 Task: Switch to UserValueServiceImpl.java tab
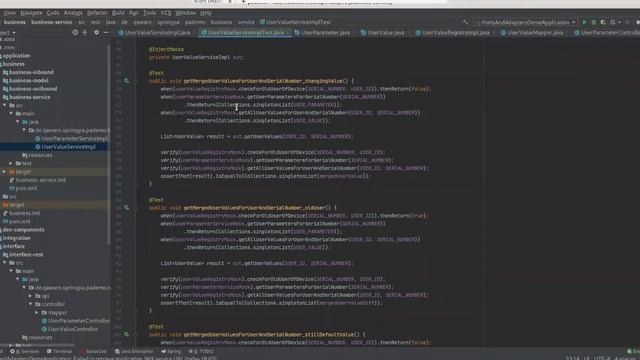[154, 32]
